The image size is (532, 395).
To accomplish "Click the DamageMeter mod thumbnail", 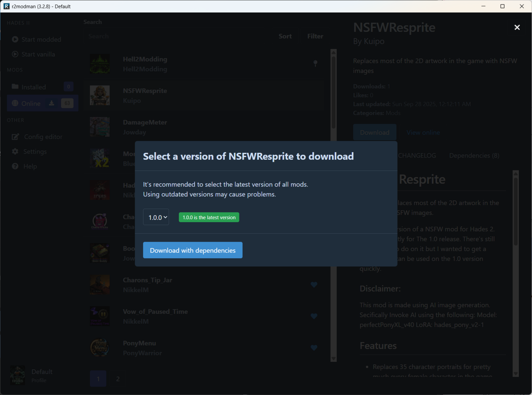I will click(x=100, y=127).
